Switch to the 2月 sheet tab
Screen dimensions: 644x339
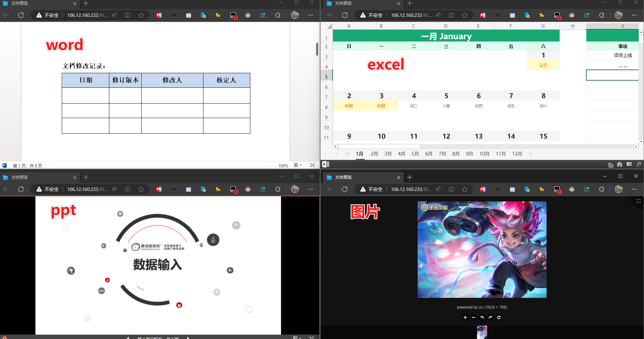(374, 154)
